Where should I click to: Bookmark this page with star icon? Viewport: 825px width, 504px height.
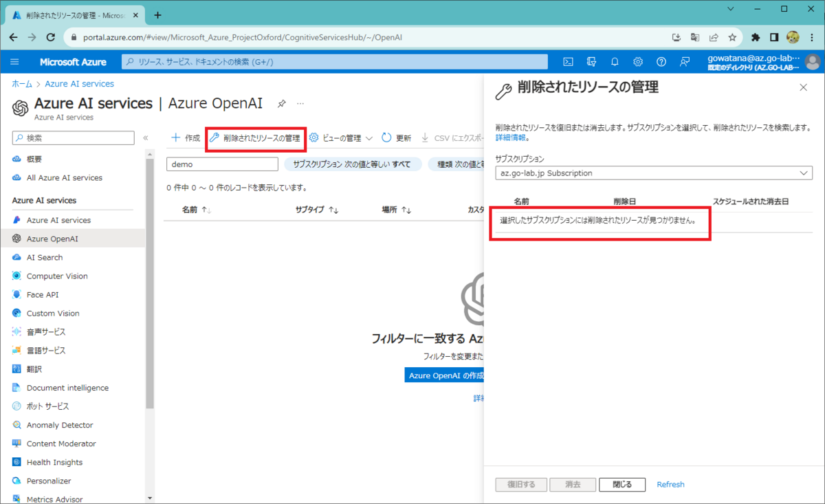(x=732, y=37)
